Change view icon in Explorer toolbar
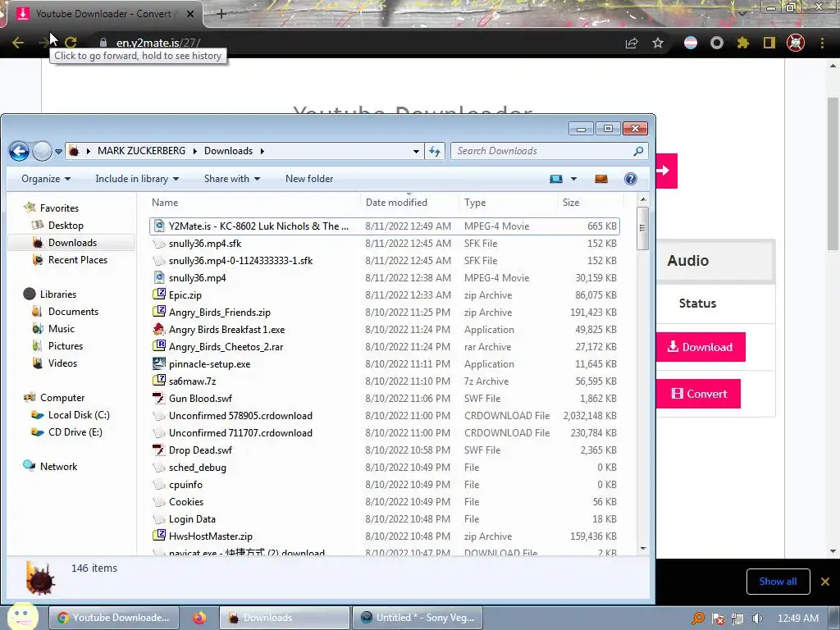Screen dimensions: 840x630 [x=556, y=179]
